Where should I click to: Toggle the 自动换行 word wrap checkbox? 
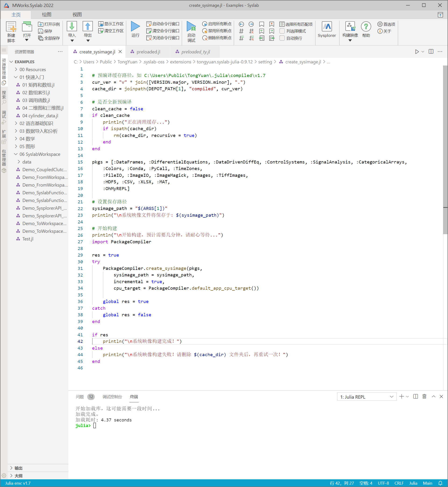coord(282,38)
